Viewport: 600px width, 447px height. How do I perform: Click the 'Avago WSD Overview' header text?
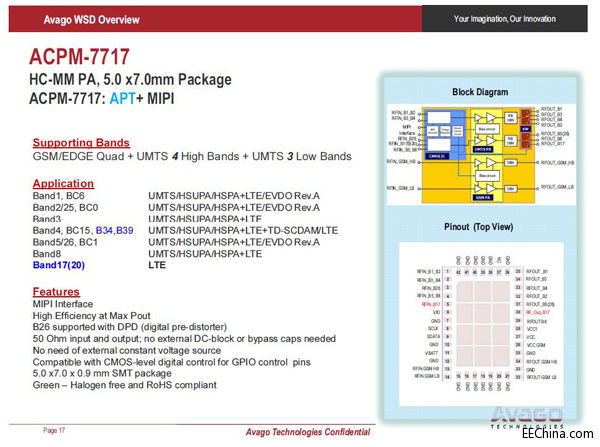[91, 20]
